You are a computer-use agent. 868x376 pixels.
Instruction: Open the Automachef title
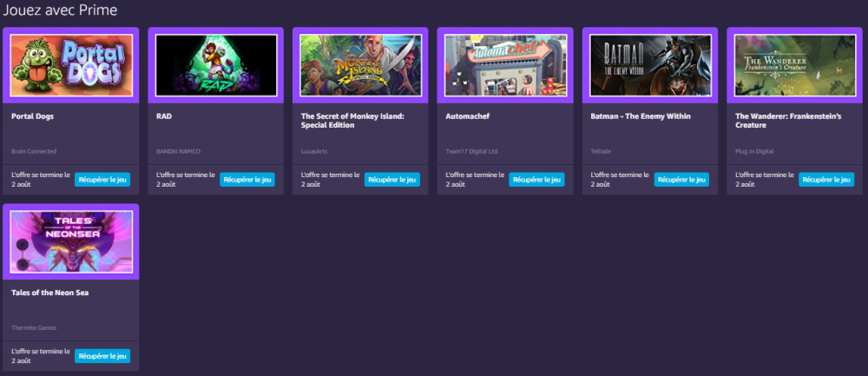(468, 116)
